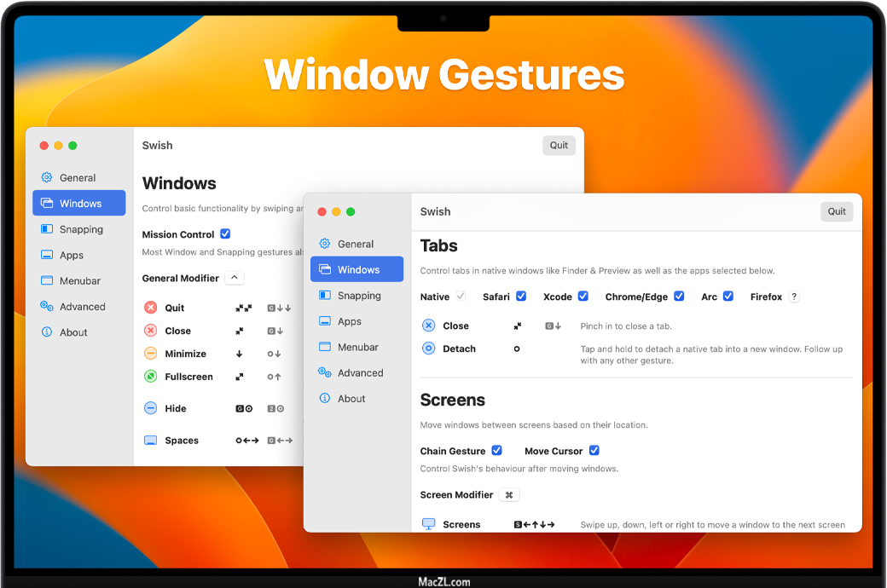Image resolution: width=887 pixels, height=588 pixels.
Task: Open the General Modifier dropdown
Action: pyautogui.click(x=235, y=278)
